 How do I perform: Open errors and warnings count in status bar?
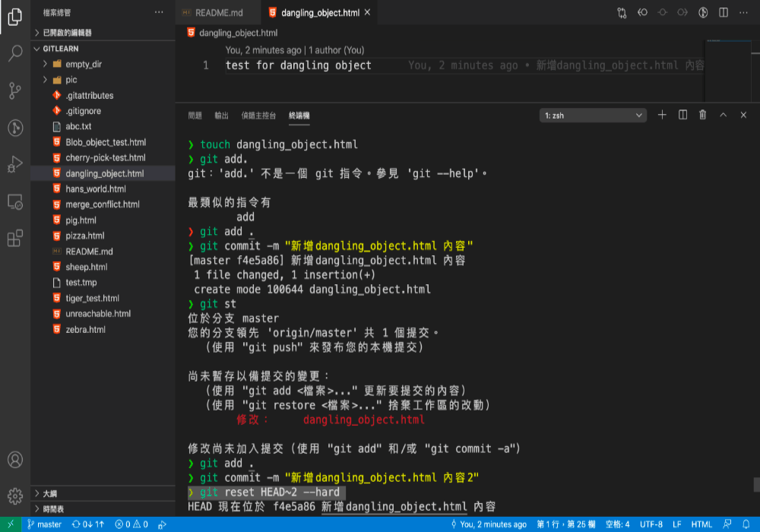pyautogui.click(x=131, y=524)
